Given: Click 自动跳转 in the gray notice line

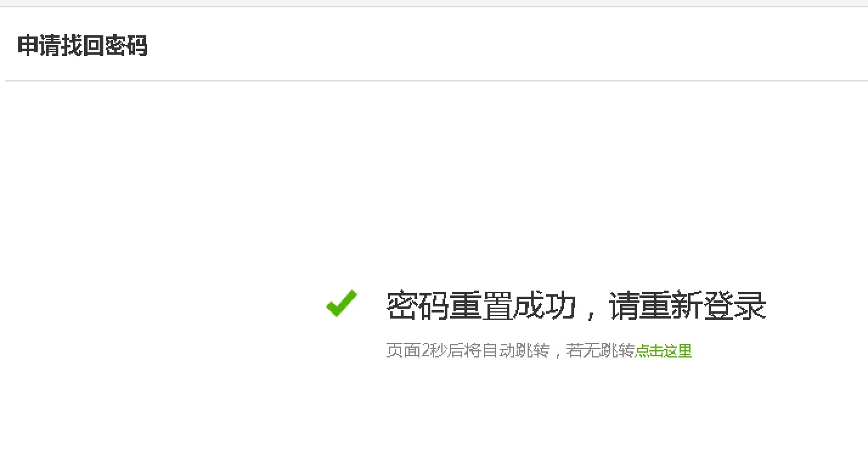Looking at the screenshot, I should [x=516, y=351].
